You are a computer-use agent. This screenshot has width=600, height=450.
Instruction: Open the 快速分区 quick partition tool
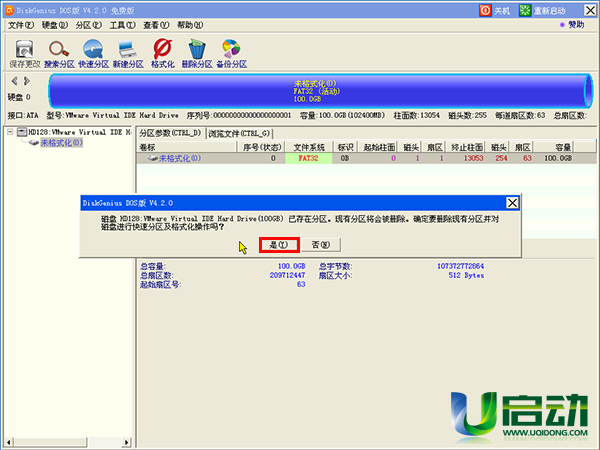tap(93, 54)
